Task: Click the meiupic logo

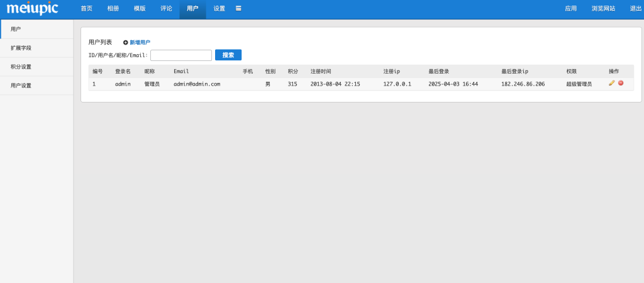Action: coord(33,8)
